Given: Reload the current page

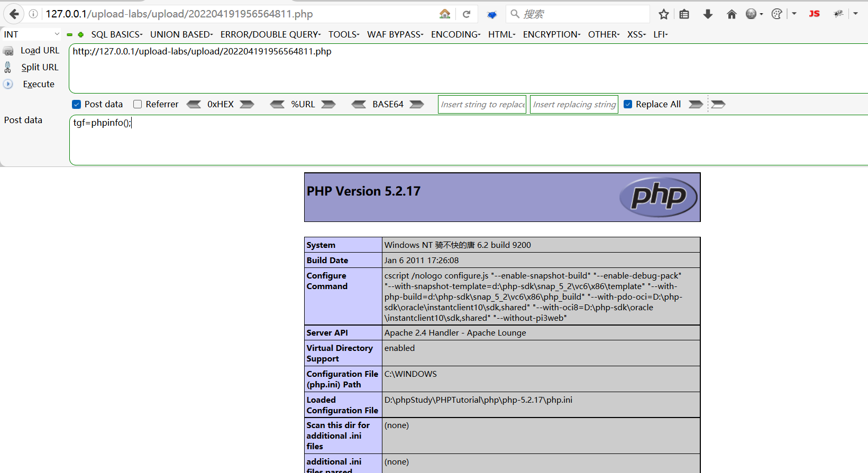Looking at the screenshot, I should pyautogui.click(x=467, y=14).
